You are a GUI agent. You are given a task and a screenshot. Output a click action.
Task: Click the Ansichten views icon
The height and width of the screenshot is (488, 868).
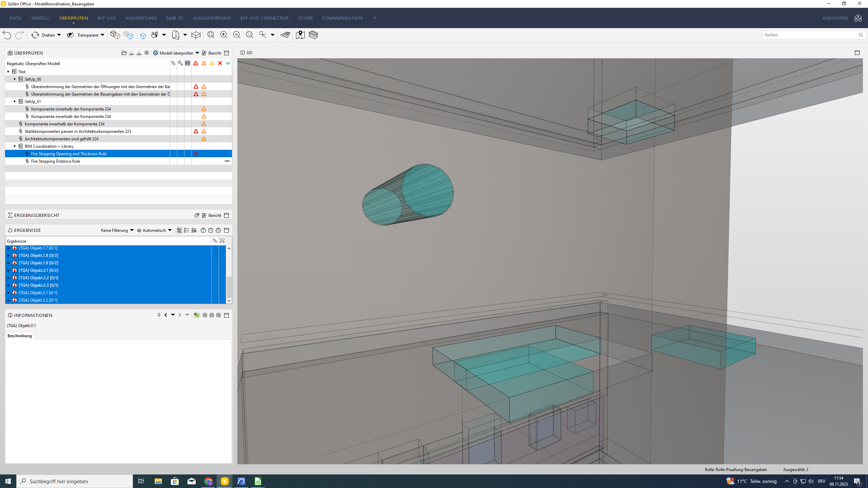coord(858,18)
